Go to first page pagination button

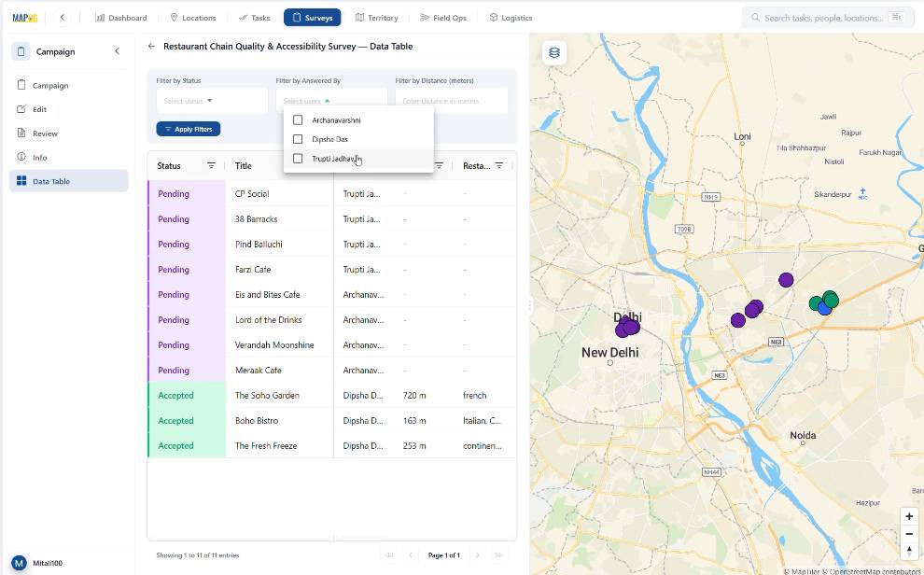coord(389,555)
